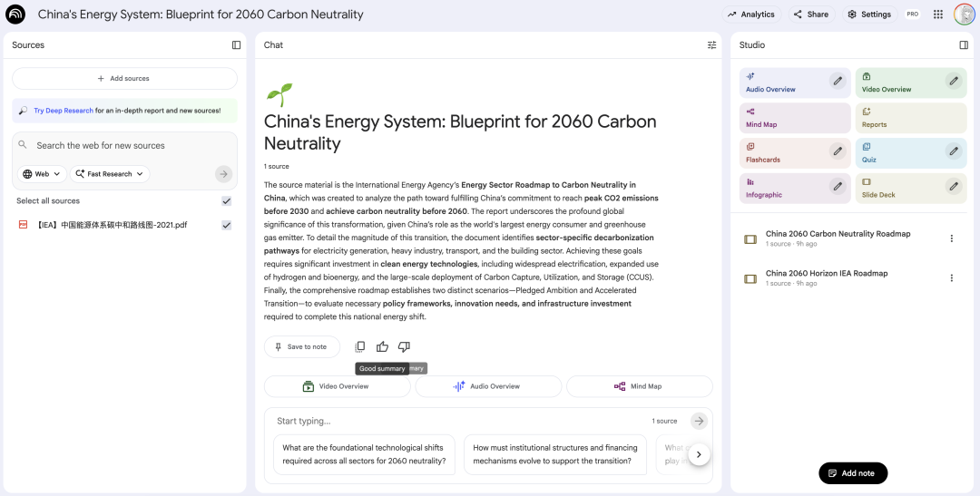The height and width of the screenshot is (496, 980).
Task: Add a note in Studio
Action: 852,473
